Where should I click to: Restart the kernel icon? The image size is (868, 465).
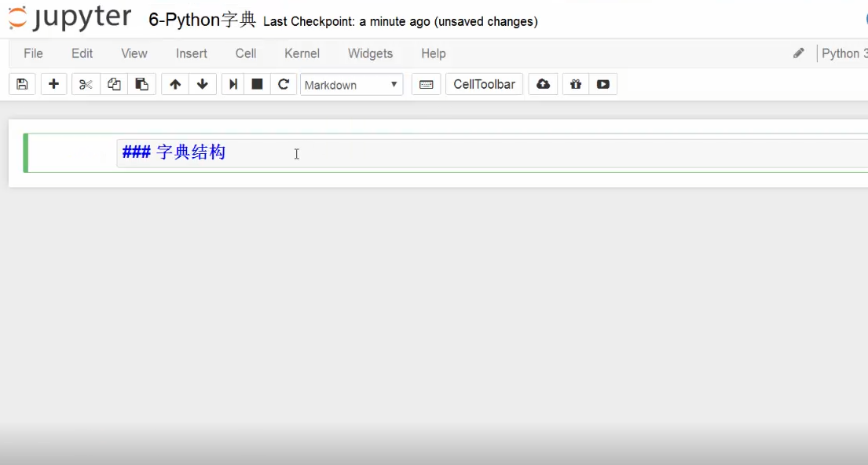point(284,85)
